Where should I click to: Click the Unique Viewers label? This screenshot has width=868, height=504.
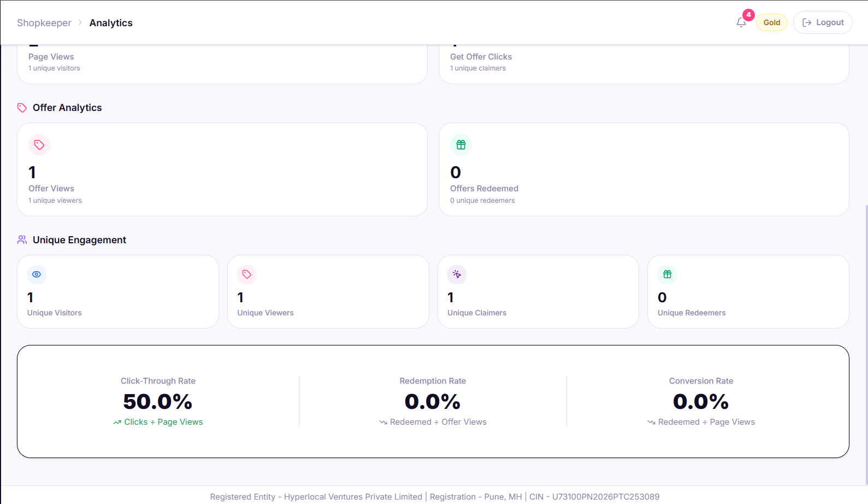coord(265,313)
